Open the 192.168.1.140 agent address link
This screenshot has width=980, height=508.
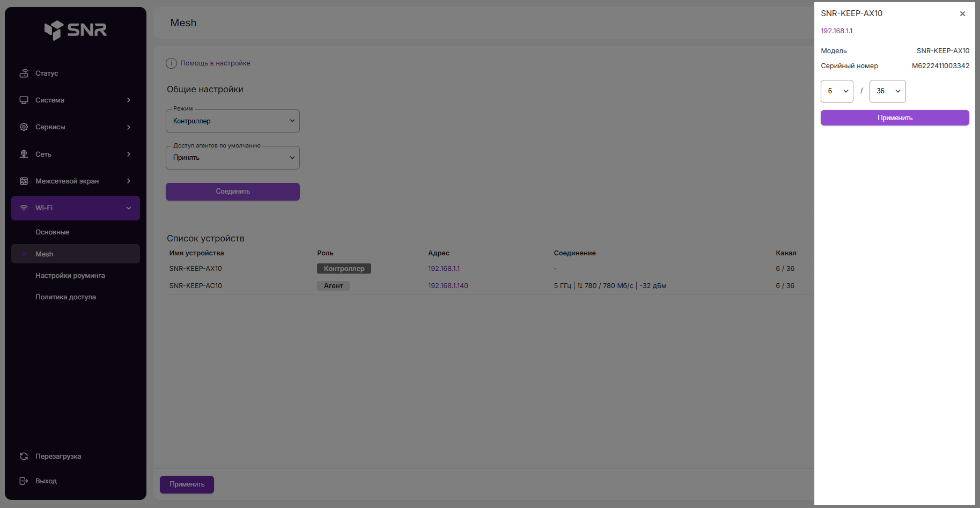click(x=448, y=286)
